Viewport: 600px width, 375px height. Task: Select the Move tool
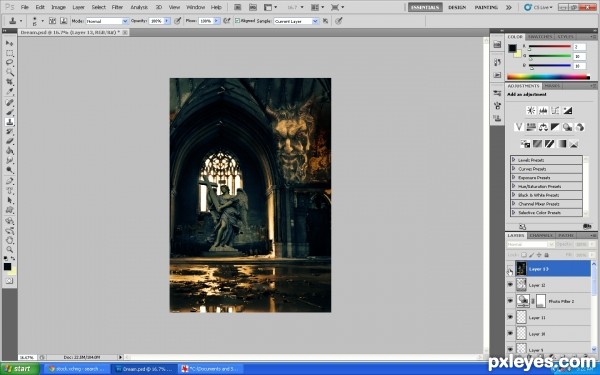coord(10,43)
